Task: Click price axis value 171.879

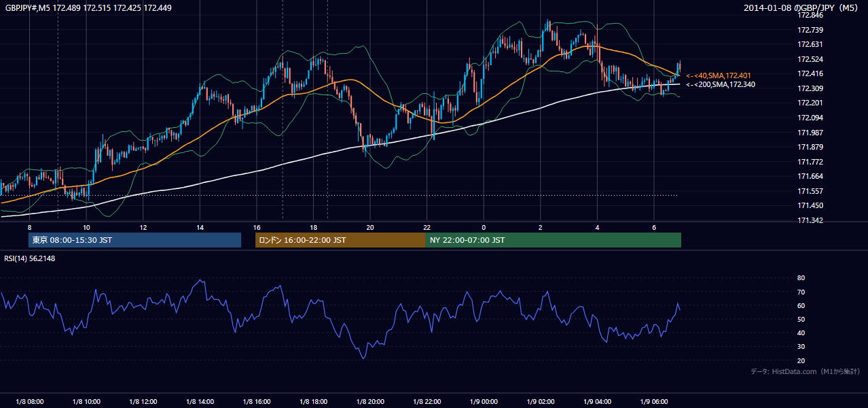Action: pos(810,147)
